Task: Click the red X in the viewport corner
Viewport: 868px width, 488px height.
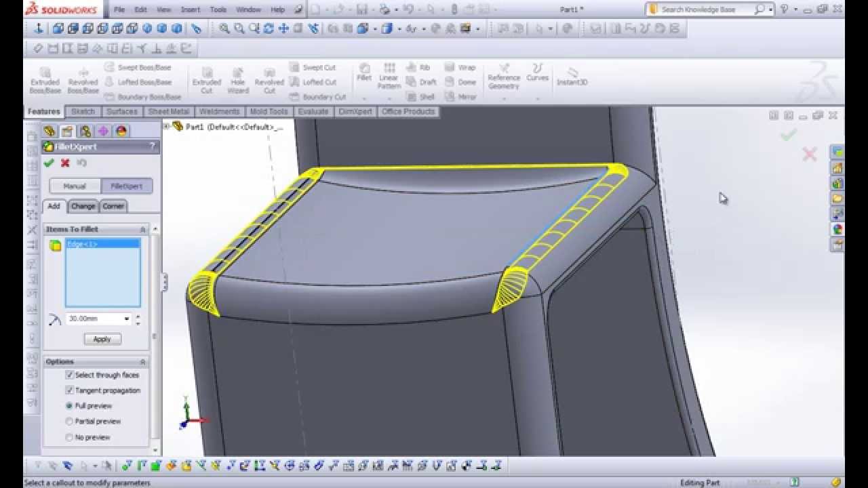Action: coord(809,155)
